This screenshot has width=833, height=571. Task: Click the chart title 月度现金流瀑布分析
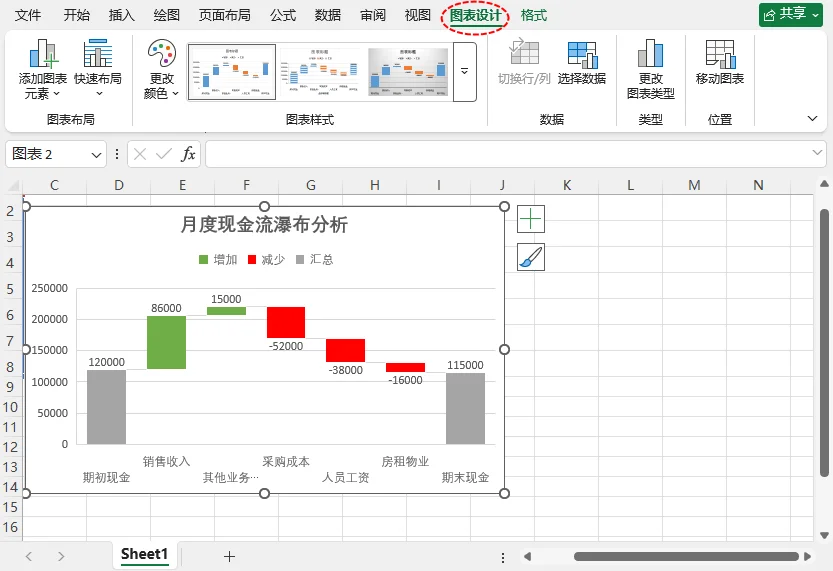click(x=265, y=224)
